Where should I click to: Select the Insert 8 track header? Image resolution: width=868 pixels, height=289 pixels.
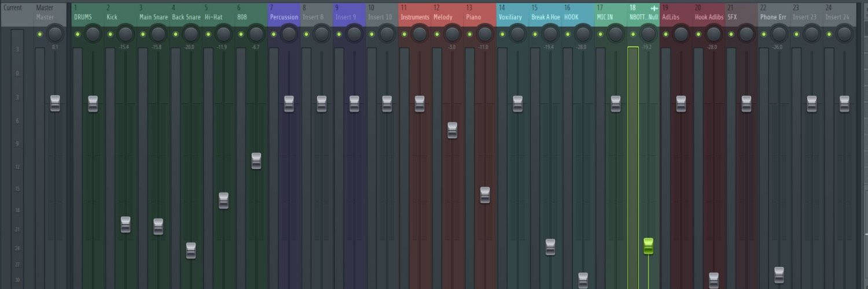[x=317, y=13]
